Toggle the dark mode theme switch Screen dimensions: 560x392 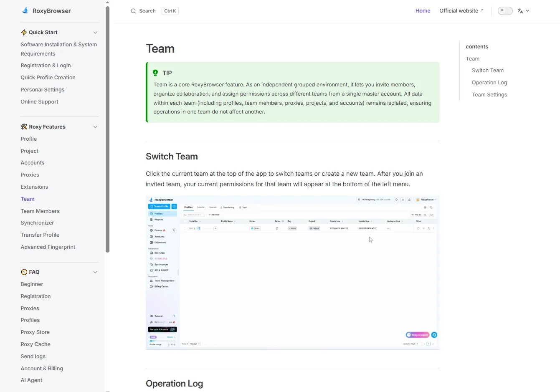click(x=505, y=11)
